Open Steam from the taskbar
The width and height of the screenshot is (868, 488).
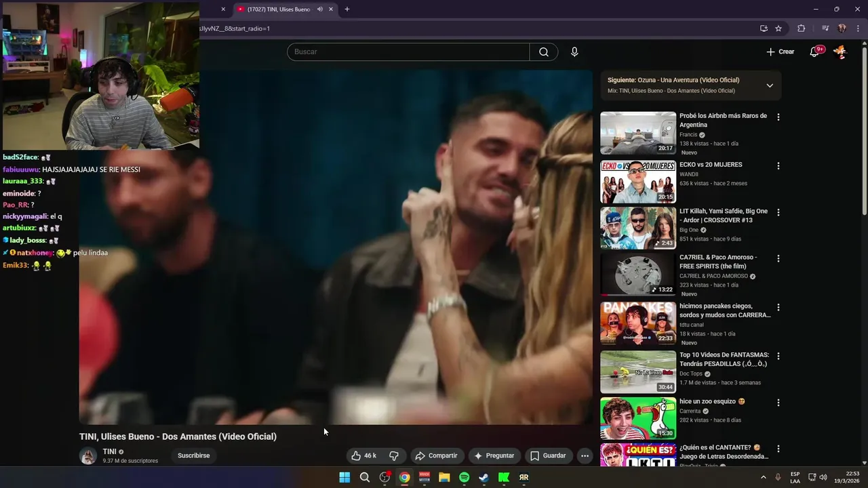(x=484, y=477)
